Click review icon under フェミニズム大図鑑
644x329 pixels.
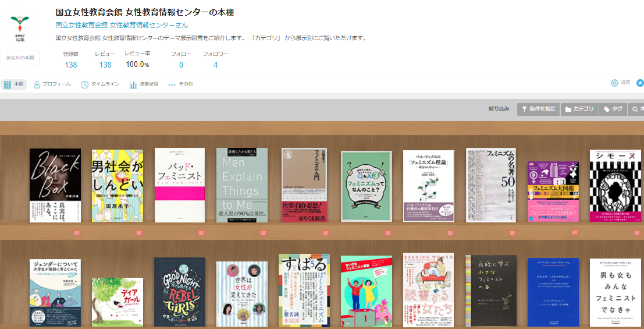point(575,232)
